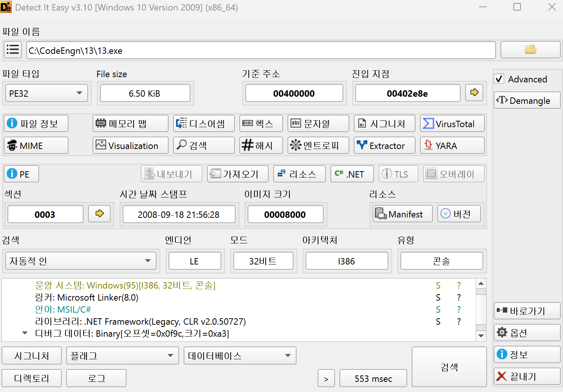The width and height of the screenshot is (563, 392).
Task: Open the PE32 file type dropdown
Action: (46, 93)
